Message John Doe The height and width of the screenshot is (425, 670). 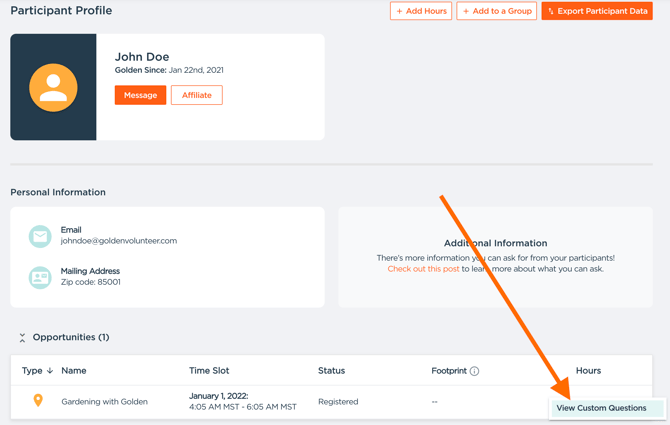[x=140, y=95]
